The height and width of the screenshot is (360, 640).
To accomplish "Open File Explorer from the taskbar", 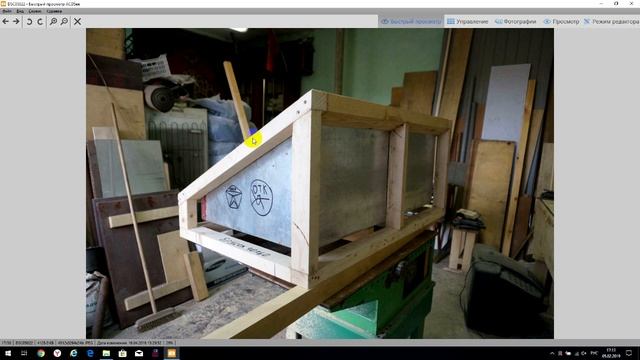I will click(106, 353).
